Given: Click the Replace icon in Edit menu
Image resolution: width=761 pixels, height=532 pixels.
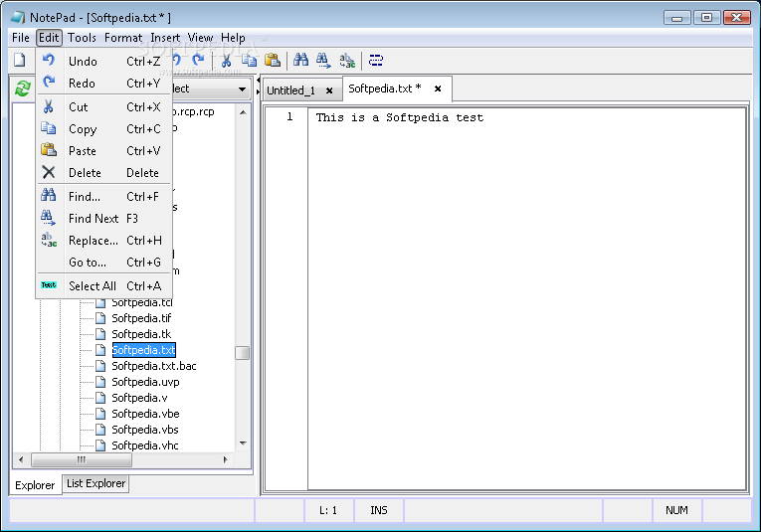Looking at the screenshot, I should click(x=49, y=240).
